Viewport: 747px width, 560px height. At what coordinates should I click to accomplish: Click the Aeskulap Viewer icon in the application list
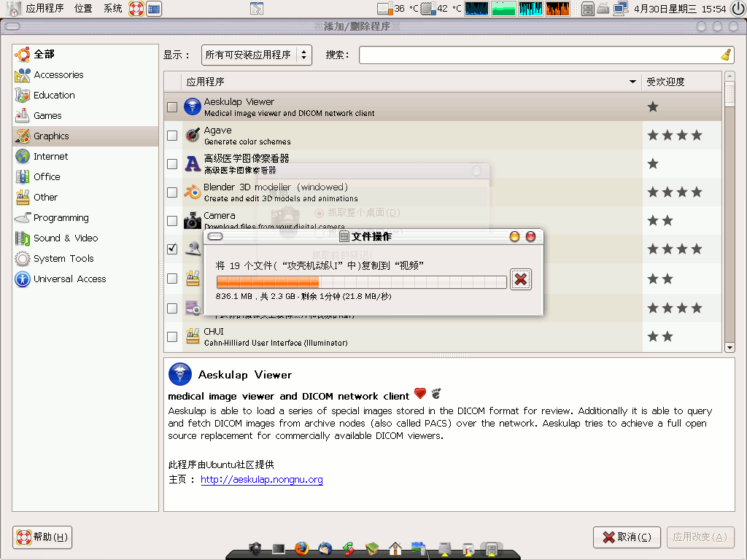[x=193, y=106]
